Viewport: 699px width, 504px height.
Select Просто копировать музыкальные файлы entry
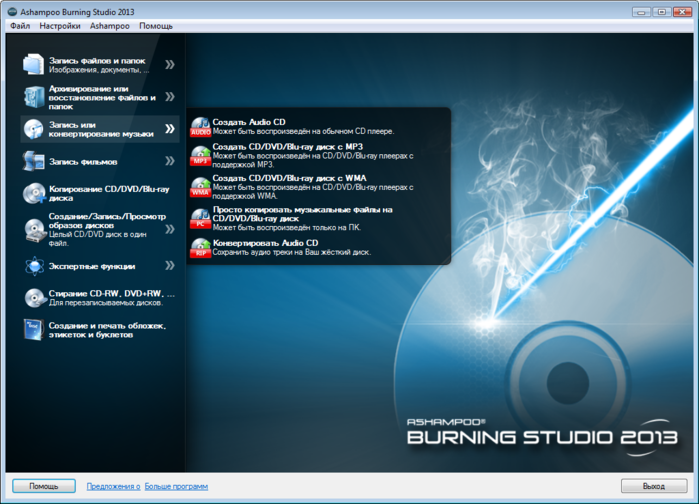[303, 218]
